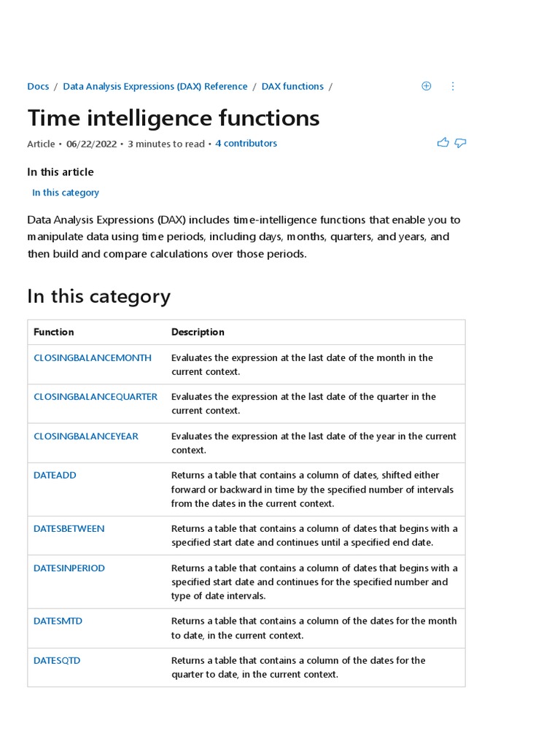Click the Time intelligence functions page heading

(x=174, y=117)
